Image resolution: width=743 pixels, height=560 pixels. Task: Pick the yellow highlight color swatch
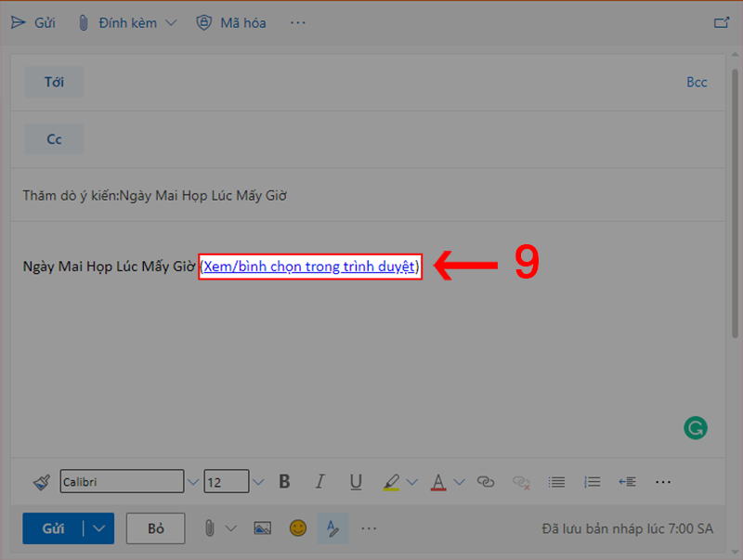(x=390, y=482)
